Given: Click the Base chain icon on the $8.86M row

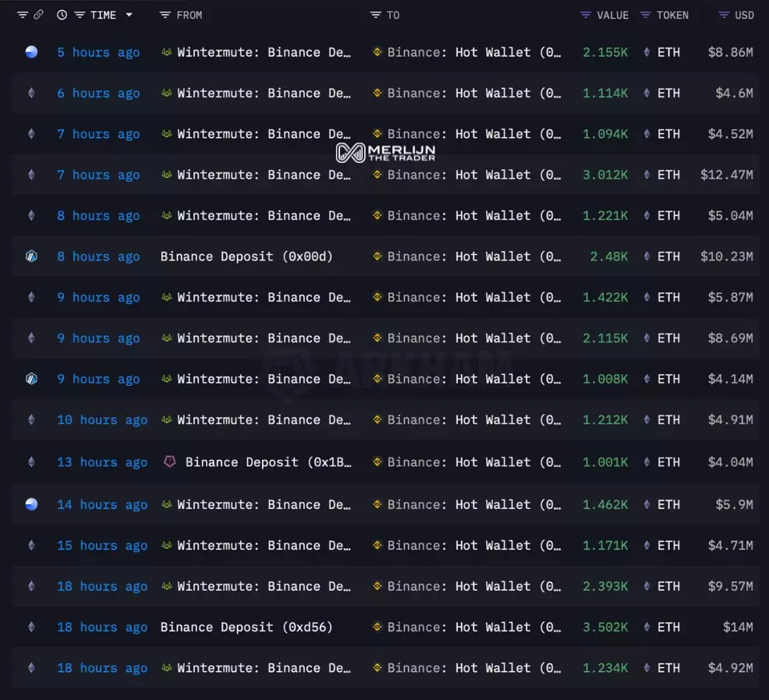Looking at the screenshot, I should click(31, 52).
